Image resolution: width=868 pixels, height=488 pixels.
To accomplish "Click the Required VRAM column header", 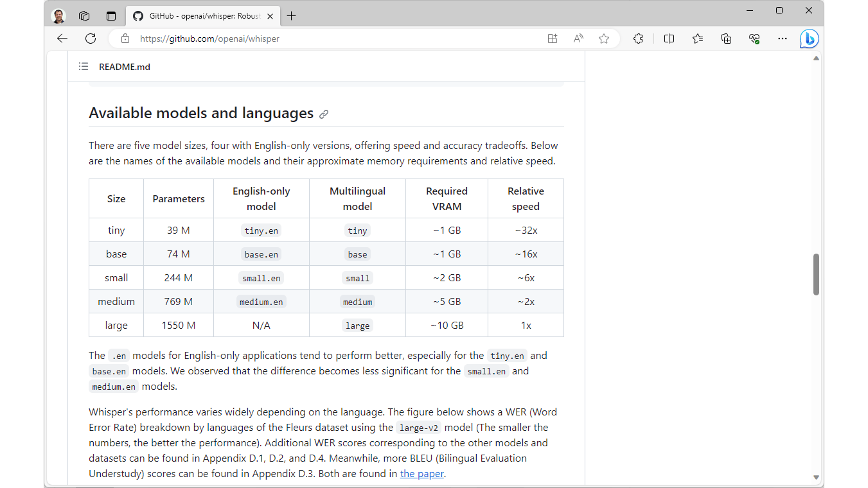I will [447, 199].
